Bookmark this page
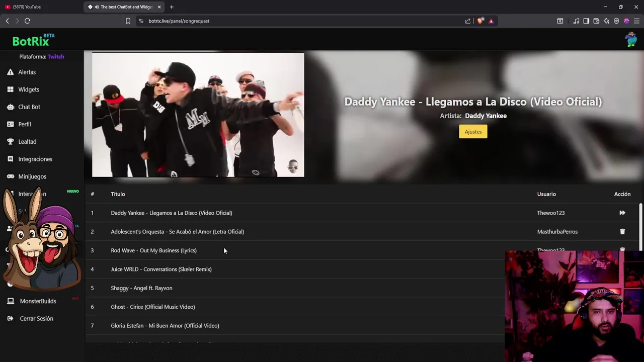The image size is (644, 362). pyautogui.click(x=128, y=21)
